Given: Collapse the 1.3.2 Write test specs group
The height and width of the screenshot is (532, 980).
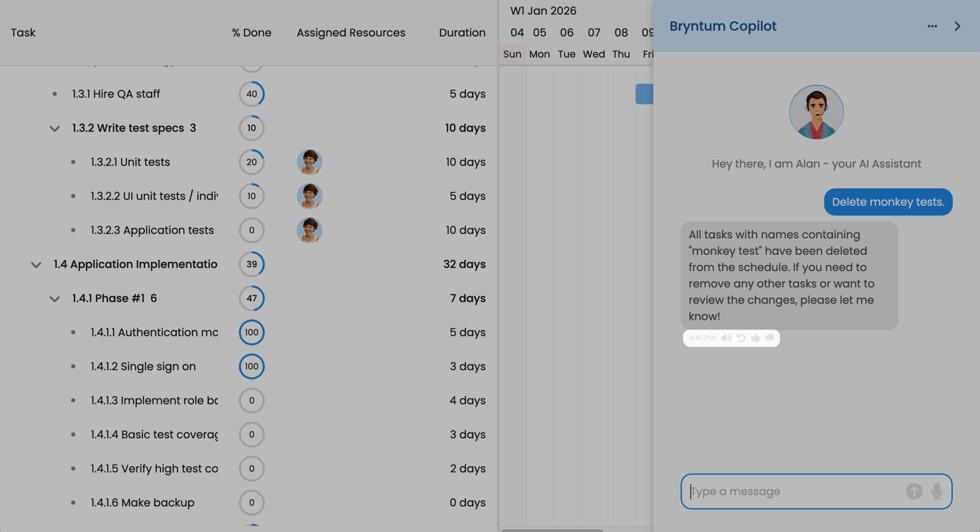Looking at the screenshot, I should click(55, 128).
